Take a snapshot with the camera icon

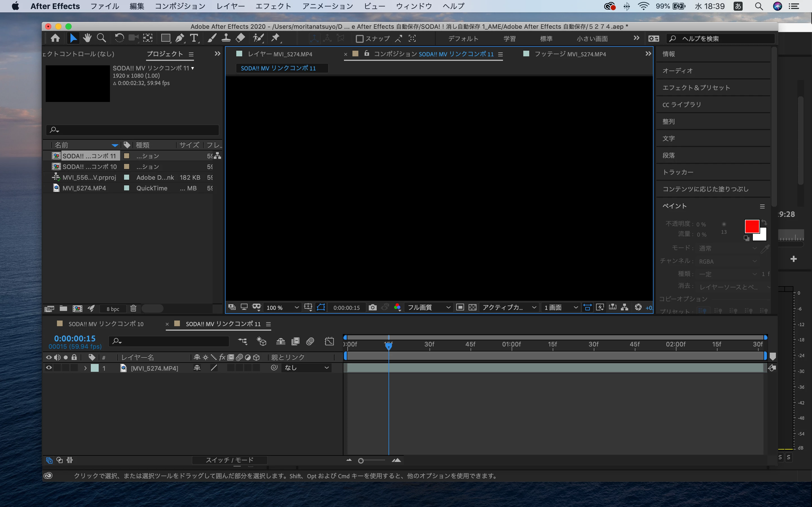tap(372, 308)
